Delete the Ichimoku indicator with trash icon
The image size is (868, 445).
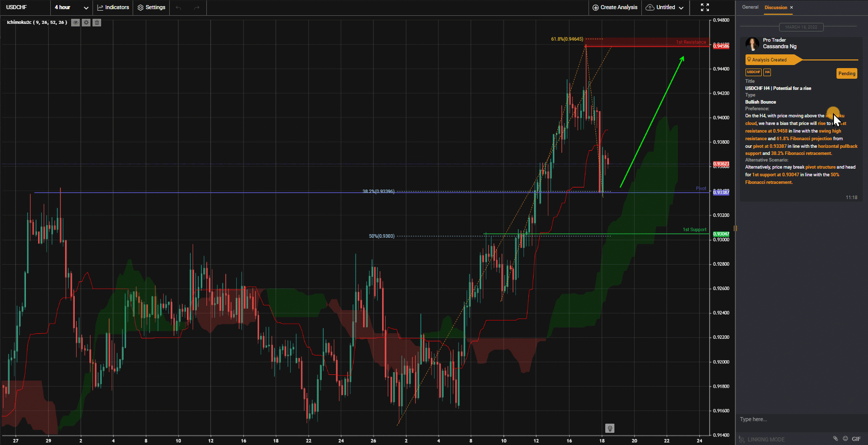tap(97, 22)
